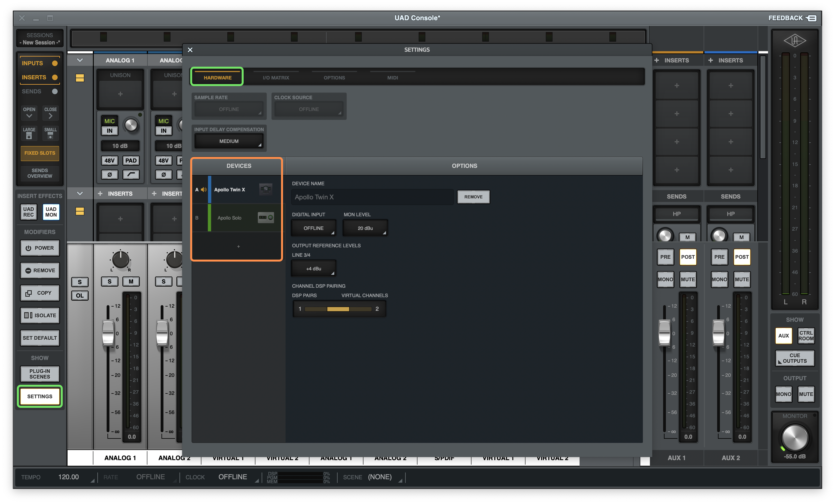The height and width of the screenshot is (504, 835).
Task: Show Plug-In Scenes
Action: click(40, 374)
